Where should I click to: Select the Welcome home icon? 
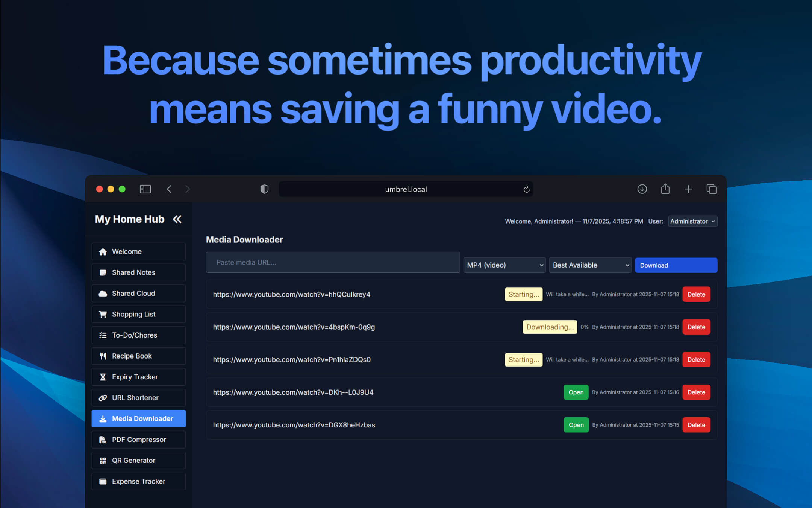click(104, 251)
